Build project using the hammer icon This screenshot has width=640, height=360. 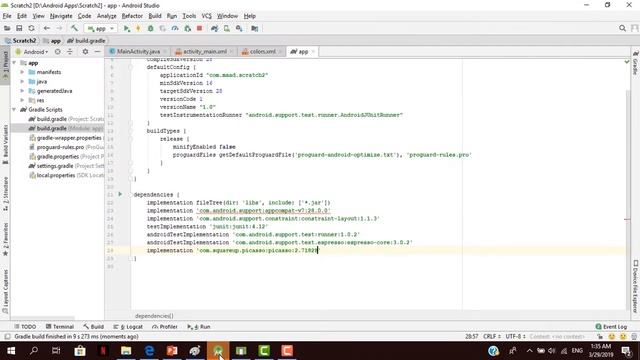[x=74, y=29]
